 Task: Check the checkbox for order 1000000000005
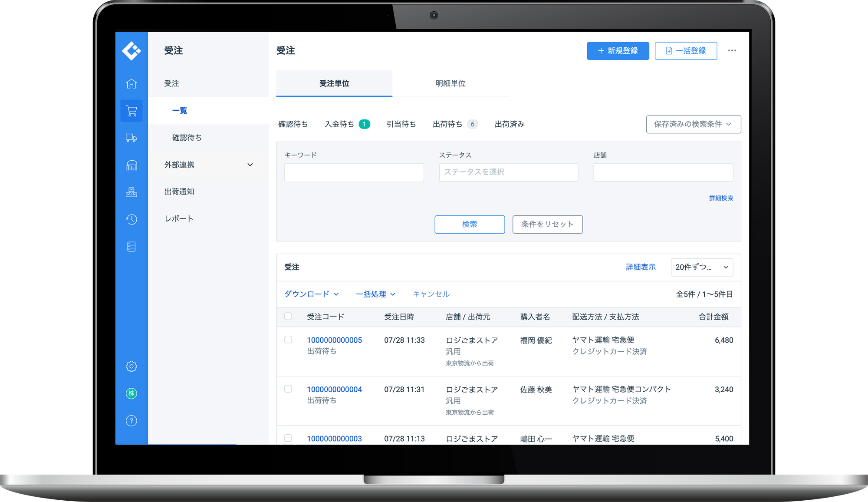pos(288,340)
